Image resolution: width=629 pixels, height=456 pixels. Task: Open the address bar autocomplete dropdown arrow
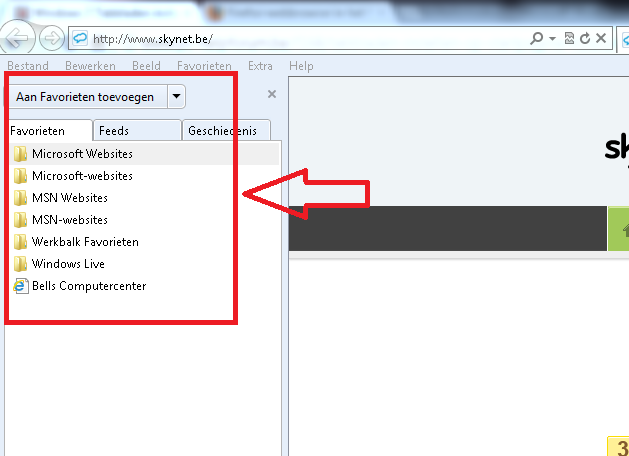coord(552,39)
